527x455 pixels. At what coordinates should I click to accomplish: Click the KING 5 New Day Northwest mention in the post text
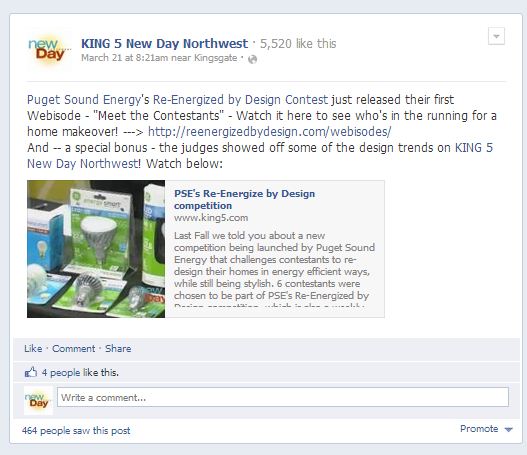click(260, 156)
